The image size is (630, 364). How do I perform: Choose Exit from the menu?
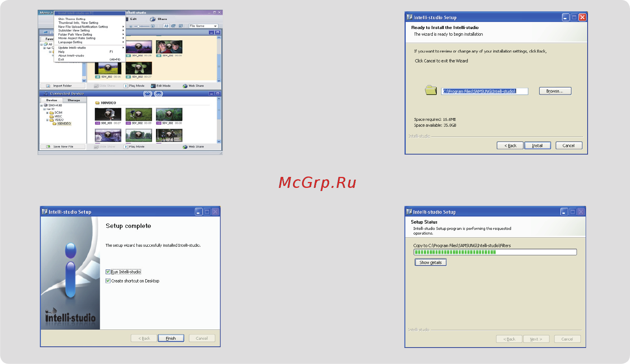pyautogui.click(x=90, y=59)
